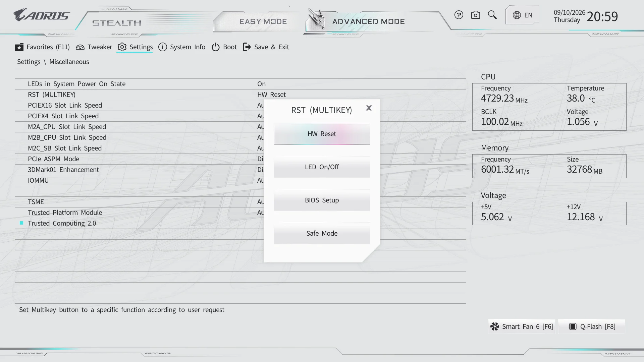644x362 pixels.
Task: Open the Tweaker gauge icon tab
Action: click(80, 47)
